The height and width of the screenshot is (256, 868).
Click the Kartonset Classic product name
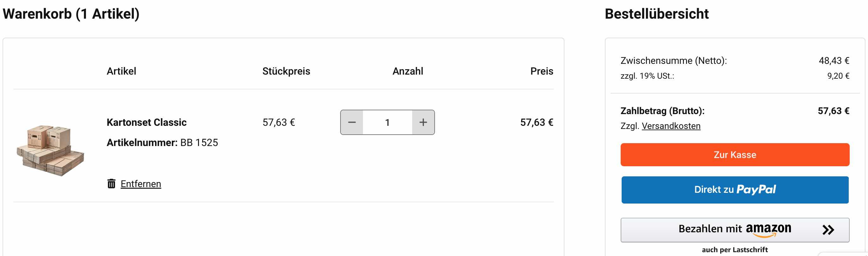147,122
